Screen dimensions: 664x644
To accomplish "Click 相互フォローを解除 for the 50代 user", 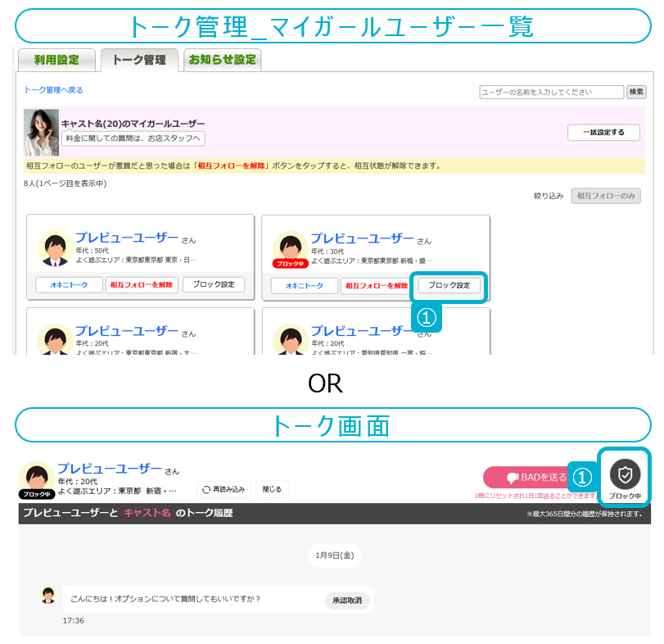I will click(x=142, y=285).
